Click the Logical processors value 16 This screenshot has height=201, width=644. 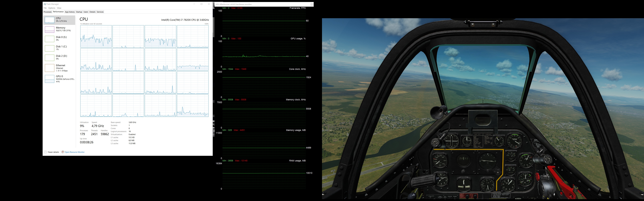tap(130, 131)
